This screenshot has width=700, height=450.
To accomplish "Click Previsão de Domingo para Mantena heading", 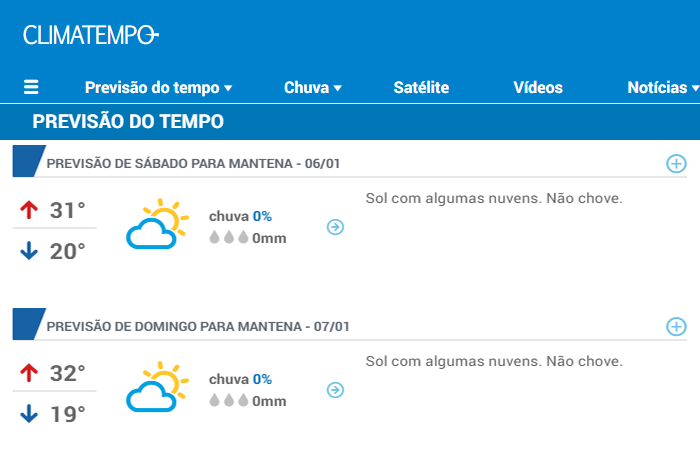I will pyautogui.click(x=198, y=327).
